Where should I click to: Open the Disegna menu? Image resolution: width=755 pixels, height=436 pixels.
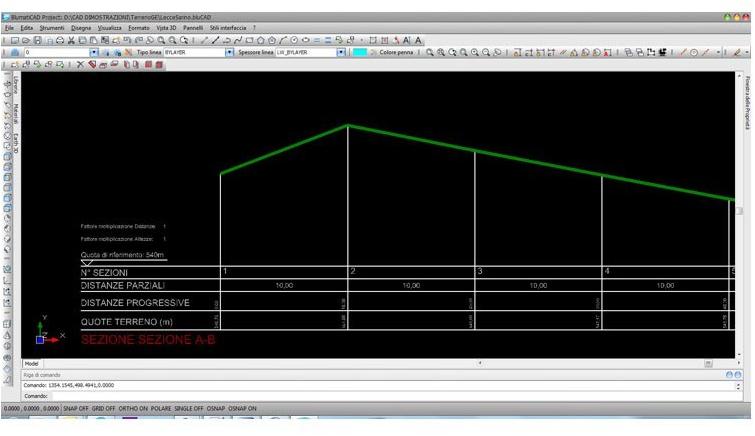point(81,28)
